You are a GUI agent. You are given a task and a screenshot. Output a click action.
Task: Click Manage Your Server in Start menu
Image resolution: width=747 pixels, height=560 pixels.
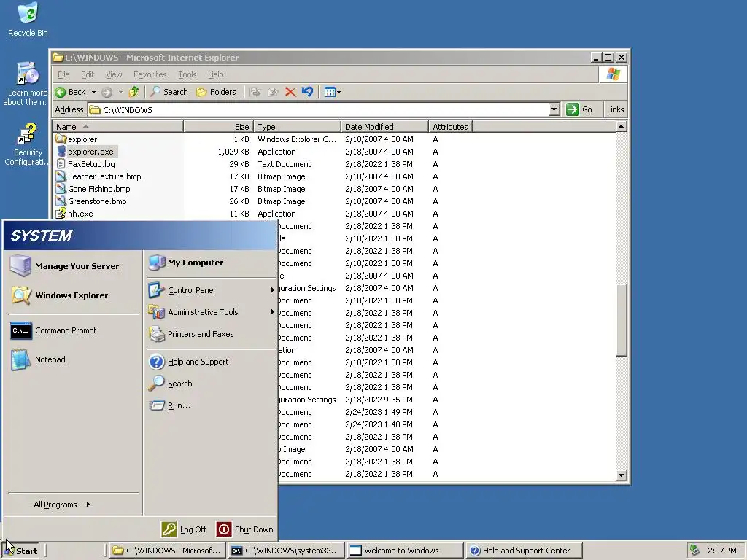coord(72,265)
